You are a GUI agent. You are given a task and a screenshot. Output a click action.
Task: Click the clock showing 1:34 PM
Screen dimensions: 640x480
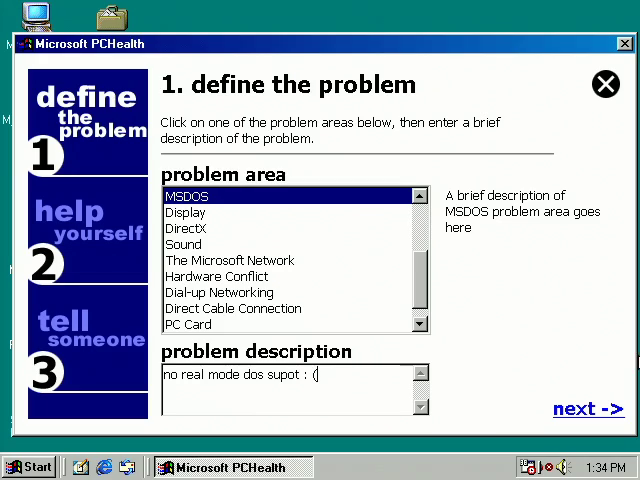click(x=606, y=467)
